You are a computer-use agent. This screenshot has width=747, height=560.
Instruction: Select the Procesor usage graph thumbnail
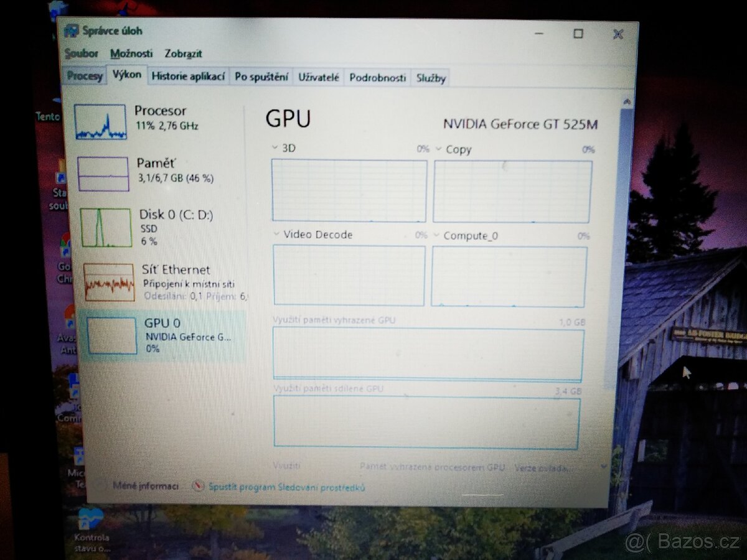pyautogui.click(x=100, y=122)
